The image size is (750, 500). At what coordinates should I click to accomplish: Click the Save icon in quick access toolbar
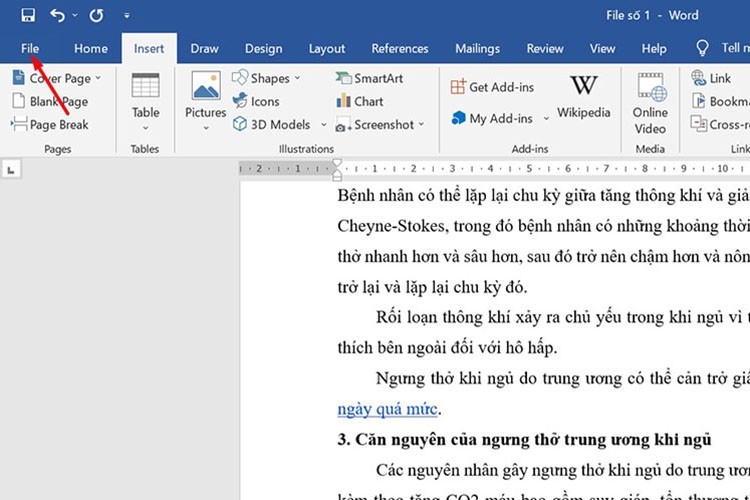click(x=28, y=15)
